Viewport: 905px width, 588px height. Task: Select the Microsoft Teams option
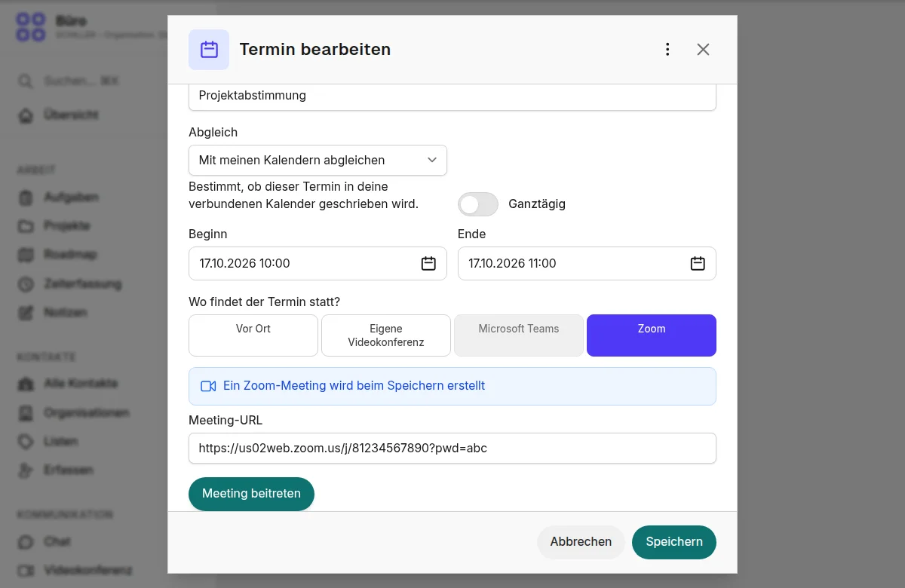click(519, 335)
